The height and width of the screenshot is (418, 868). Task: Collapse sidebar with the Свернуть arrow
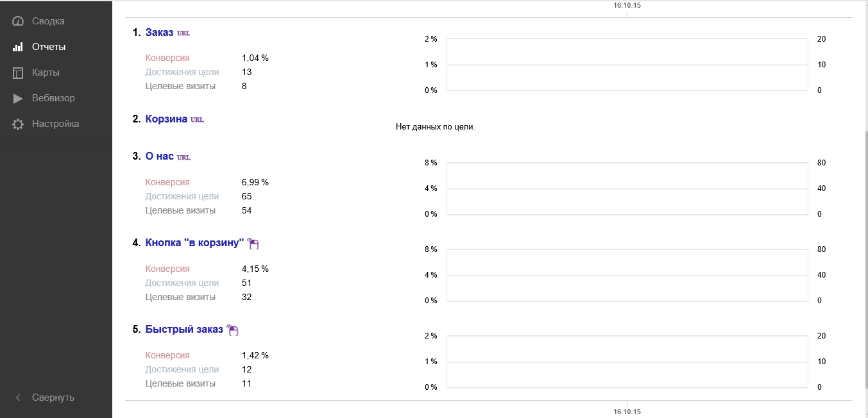19,397
